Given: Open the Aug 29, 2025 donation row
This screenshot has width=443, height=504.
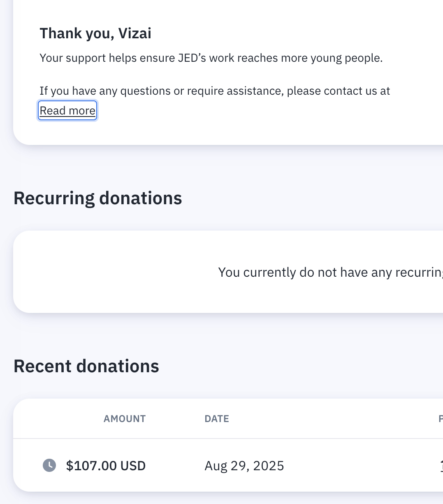Looking at the screenshot, I should coord(228,465).
